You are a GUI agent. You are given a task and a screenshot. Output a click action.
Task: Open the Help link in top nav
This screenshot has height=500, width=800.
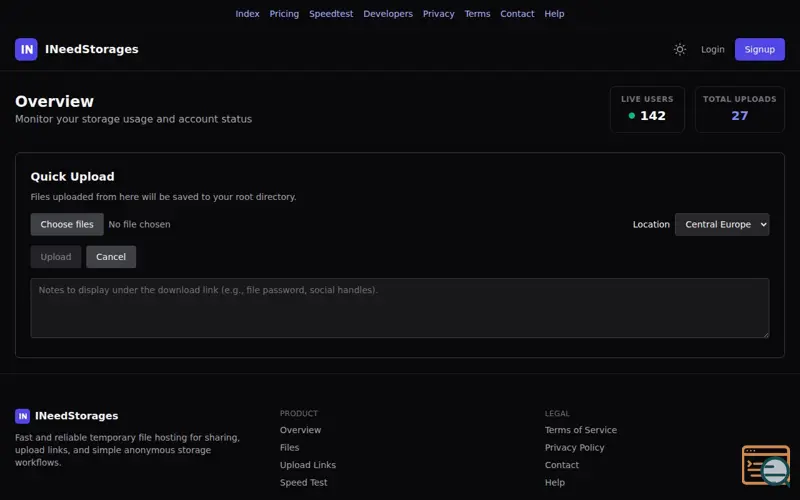(x=554, y=14)
